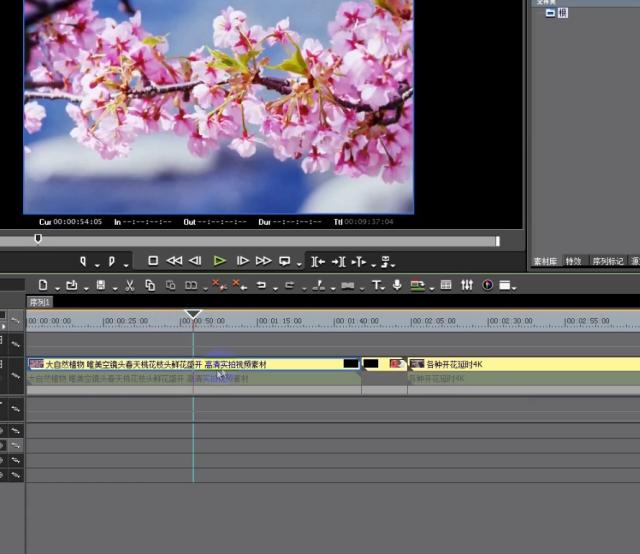Screen dimensions: 640x554
Task: Click the Ttl total timecode value
Action: (x=369, y=222)
